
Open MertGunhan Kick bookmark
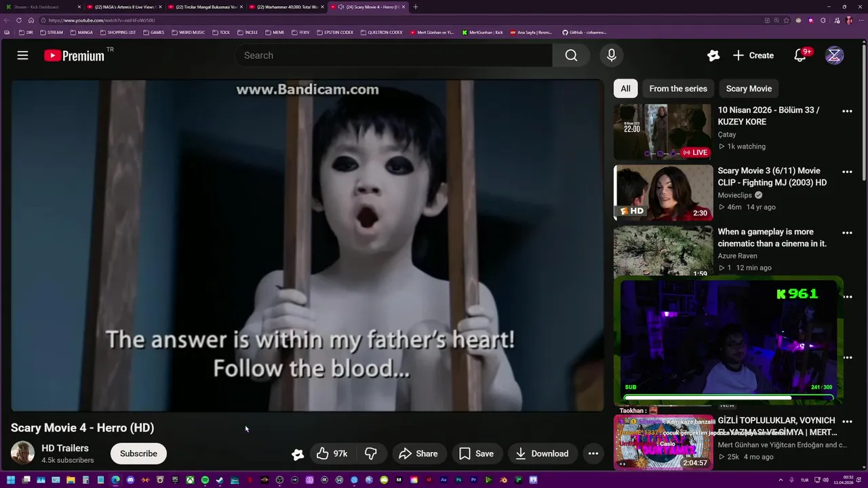[482, 32]
